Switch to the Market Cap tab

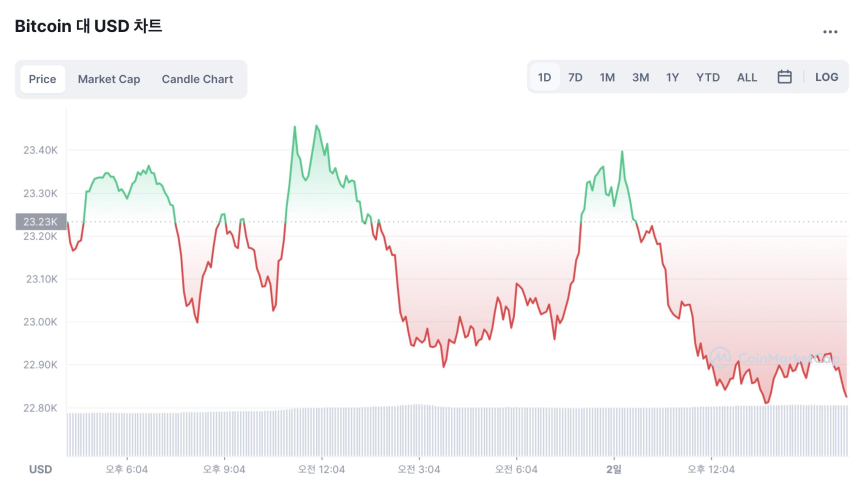109,79
